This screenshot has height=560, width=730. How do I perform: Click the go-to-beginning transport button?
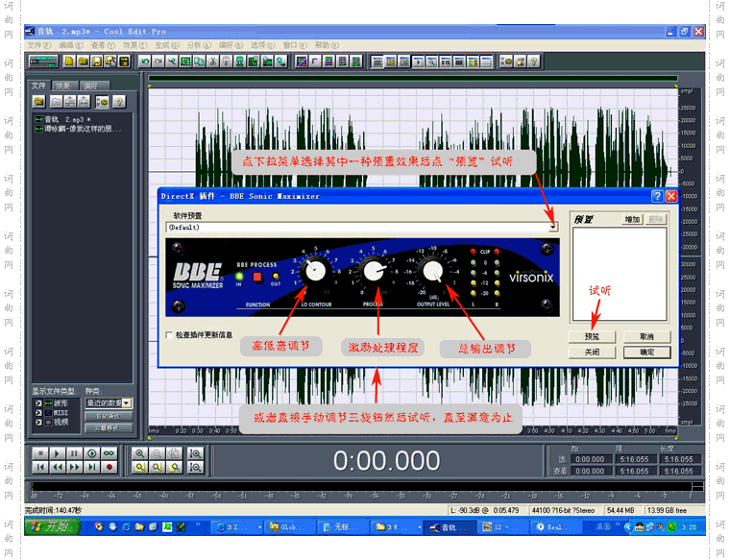[x=40, y=468]
